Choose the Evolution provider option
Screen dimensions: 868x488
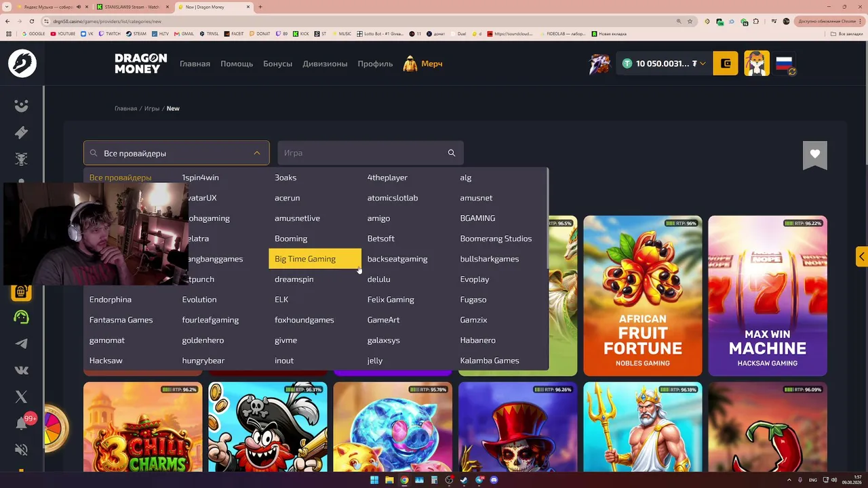[199, 300]
